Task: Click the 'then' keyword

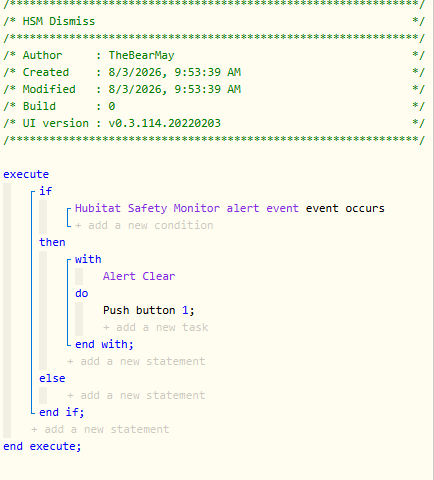Action: (x=52, y=242)
